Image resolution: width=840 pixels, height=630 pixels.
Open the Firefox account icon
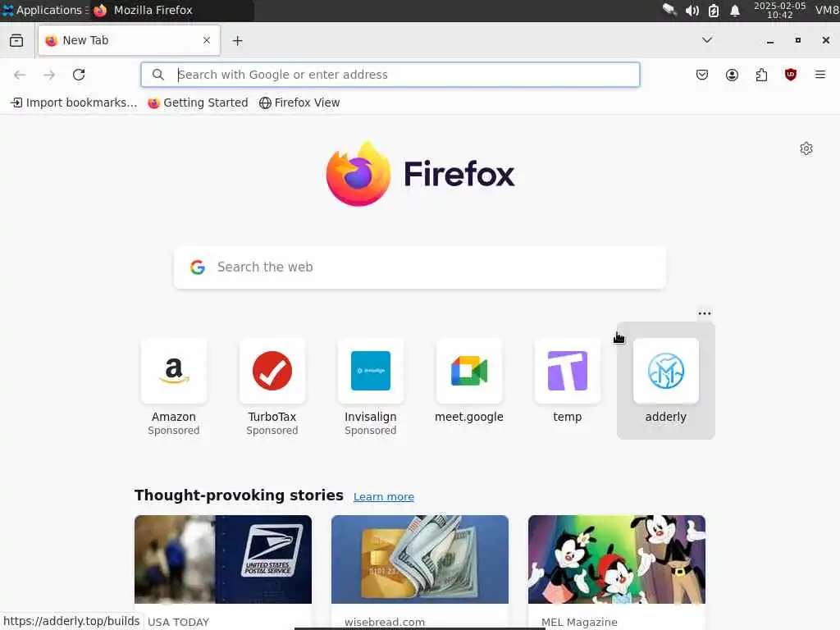(732, 75)
